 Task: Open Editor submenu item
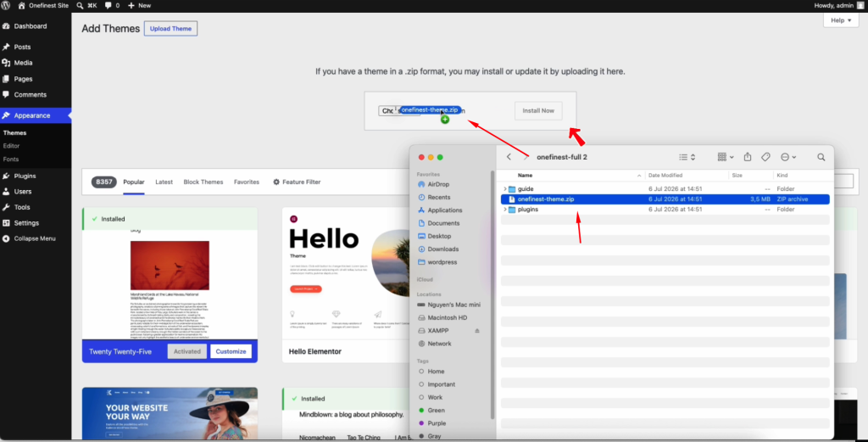[x=12, y=146]
